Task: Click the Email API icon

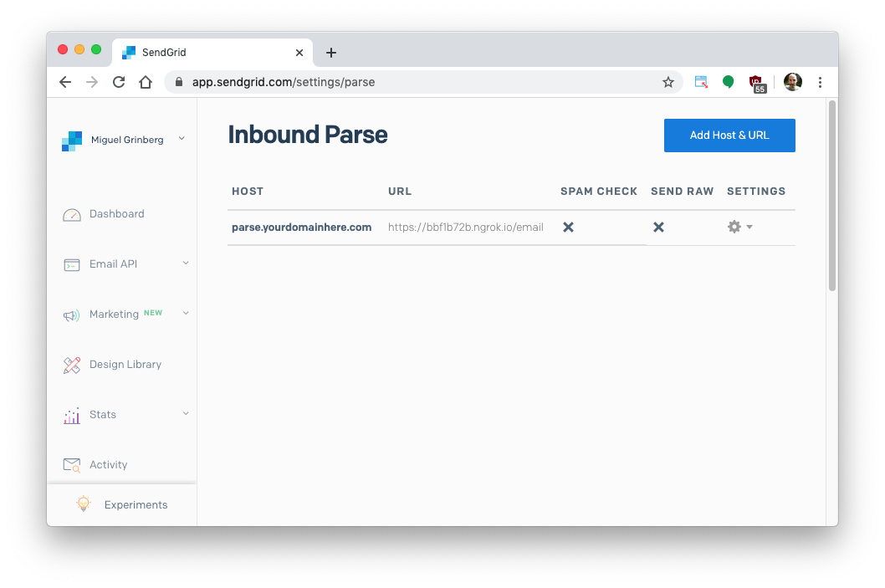Action: [72, 265]
